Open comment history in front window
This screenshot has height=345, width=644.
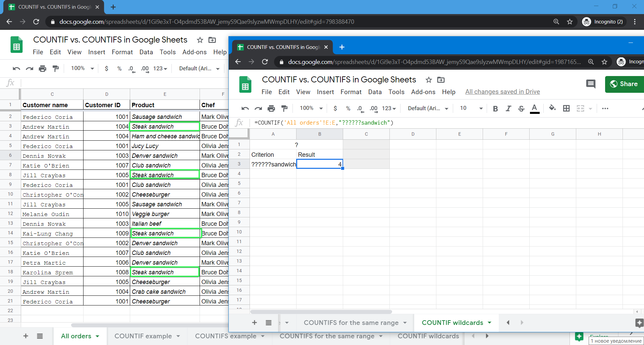coord(591,84)
